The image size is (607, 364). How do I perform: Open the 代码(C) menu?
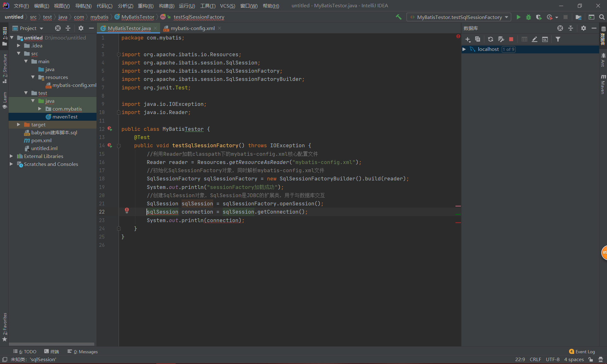point(104,6)
